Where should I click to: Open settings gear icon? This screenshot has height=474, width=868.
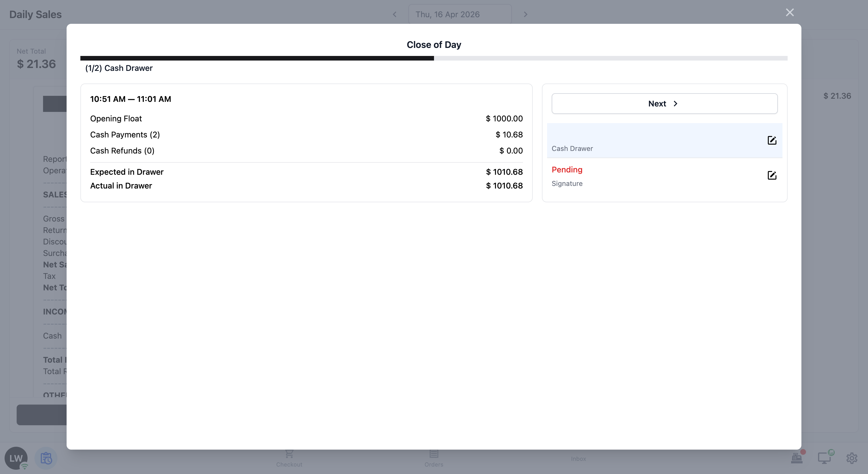pos(851,458)
